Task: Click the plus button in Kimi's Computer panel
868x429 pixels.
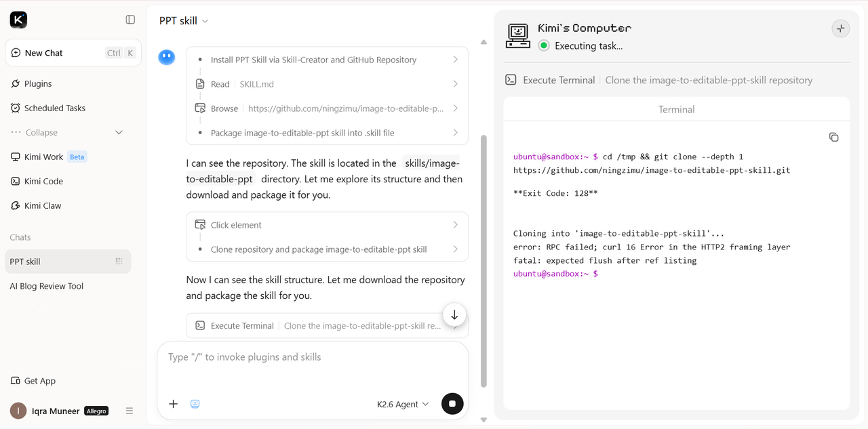Action: click(x=840, y=28)
